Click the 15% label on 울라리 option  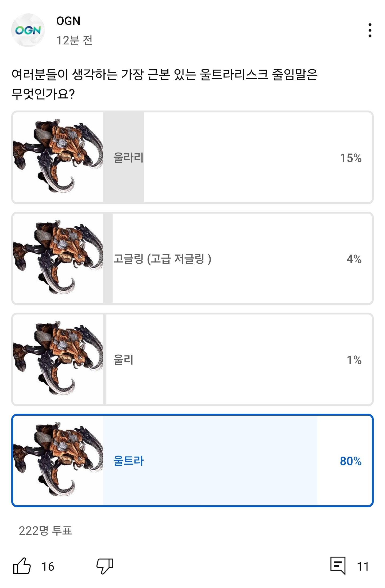[351, 158]
